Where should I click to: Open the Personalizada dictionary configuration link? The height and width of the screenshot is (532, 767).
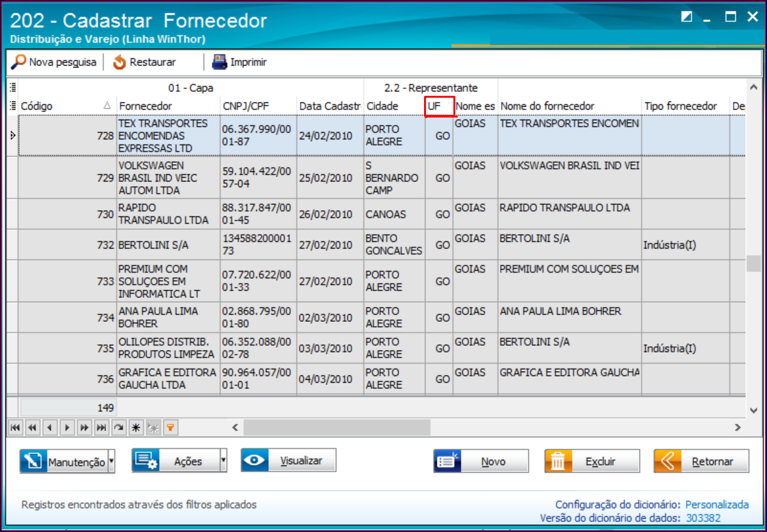717,505
